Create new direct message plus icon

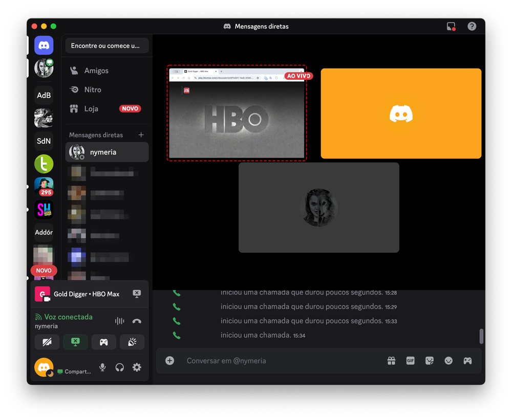pyautogui.click(x=141, y=135)
